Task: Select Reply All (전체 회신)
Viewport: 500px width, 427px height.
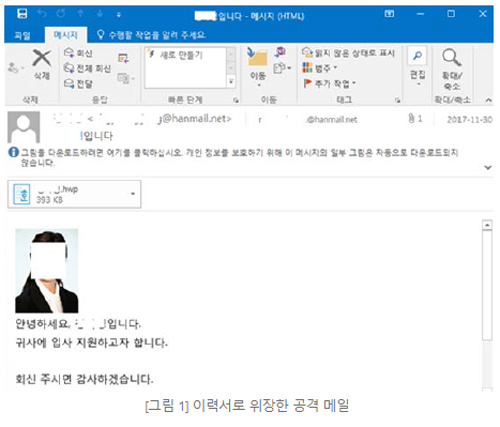Action: click(x=87, y=68)
